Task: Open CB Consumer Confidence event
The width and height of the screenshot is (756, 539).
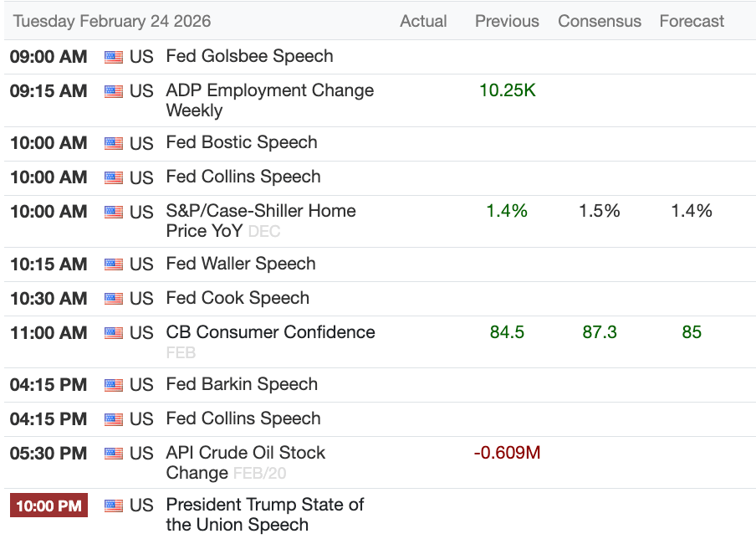Action: (270, 332)
